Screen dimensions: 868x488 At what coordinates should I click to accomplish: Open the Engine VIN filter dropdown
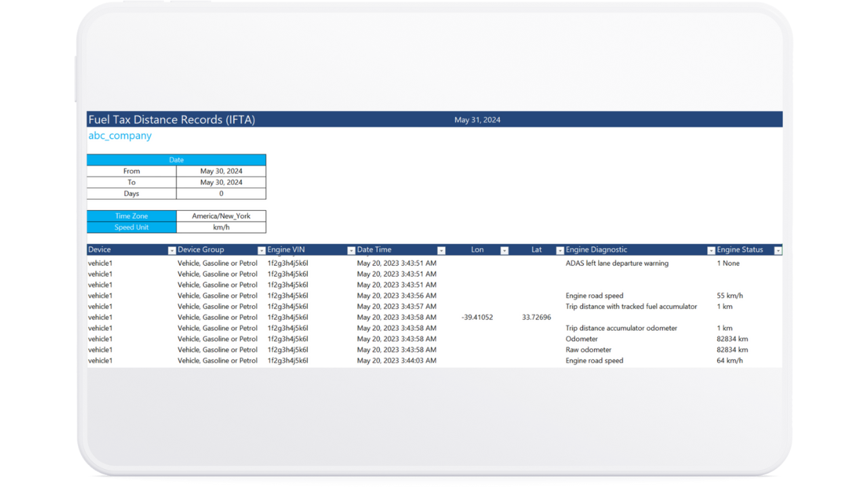(x=351, y=251)
